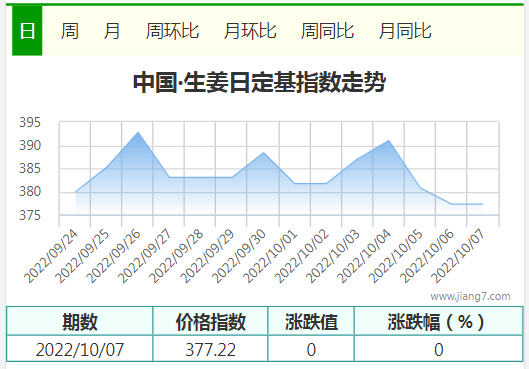Click the chart title 中国·生姜日定基指数走势
This screenshot has height=369, width=529.
point(259,82)
